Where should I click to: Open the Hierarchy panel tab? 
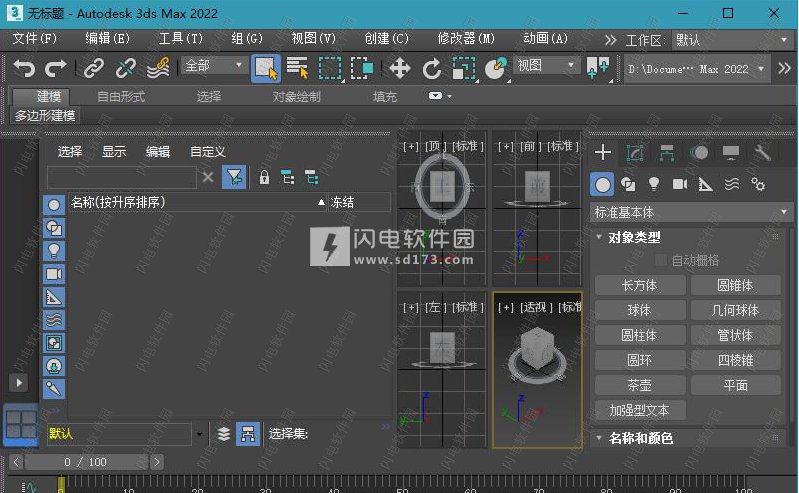[x=667, y=152]
